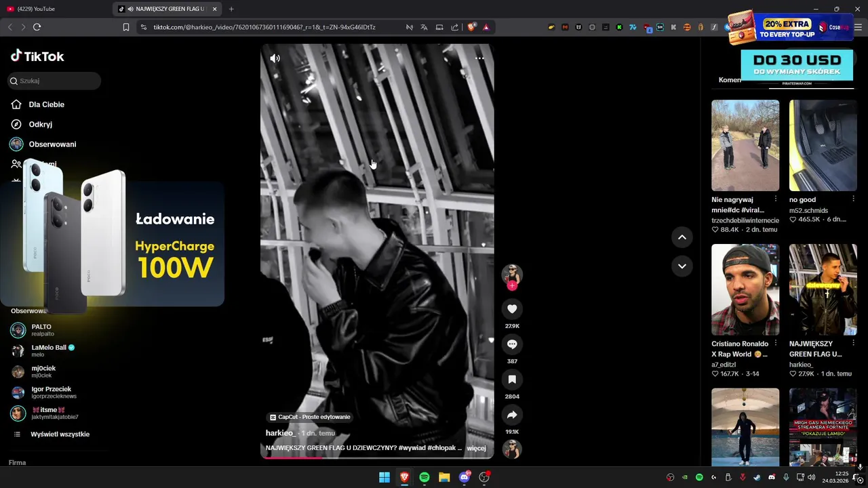Screen dimensions: 868x488
Task: Switch to the Komentarze tab
Action: [730, 80]
